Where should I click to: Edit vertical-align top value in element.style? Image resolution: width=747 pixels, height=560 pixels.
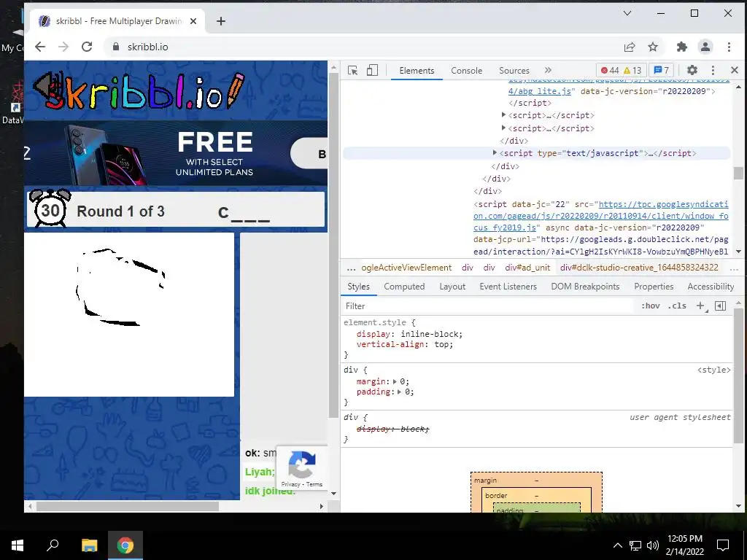pos(442,344)
